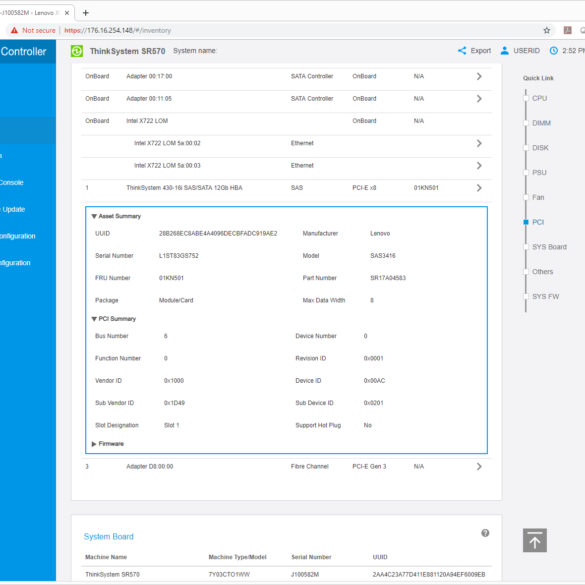Viewport: 585px width, 585px height.
Task: Click the ThinkSystem 430-16i SAS/SATA 12Gb HBA name
Action: [184, 188]
